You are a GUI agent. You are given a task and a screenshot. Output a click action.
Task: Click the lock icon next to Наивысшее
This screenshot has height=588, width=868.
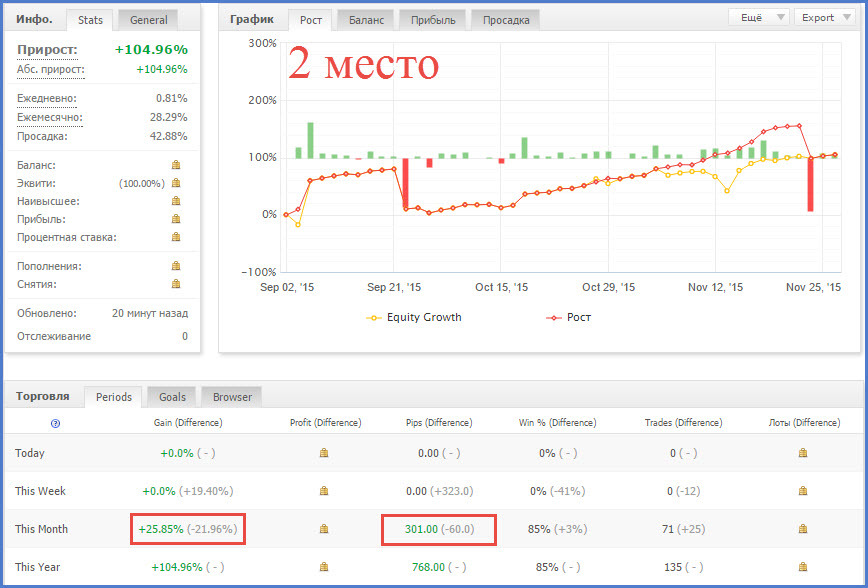pyautogui.click(x=176, y=201)
